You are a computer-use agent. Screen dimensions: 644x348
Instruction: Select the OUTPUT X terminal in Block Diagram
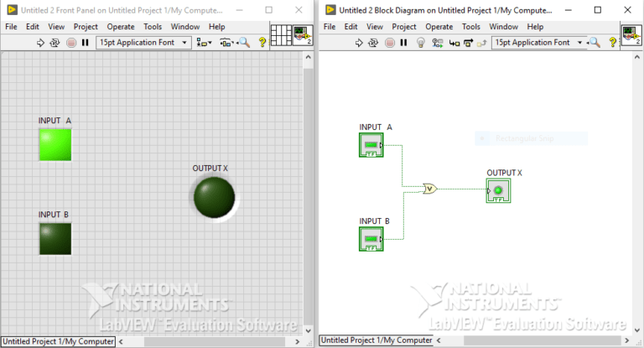click(x=498, y=190)
